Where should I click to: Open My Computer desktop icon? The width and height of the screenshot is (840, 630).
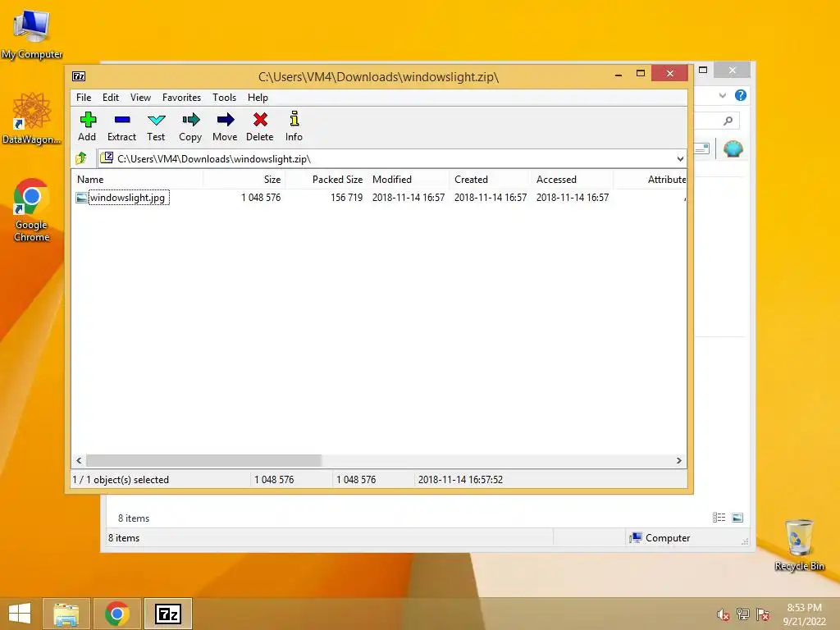click(32, 33)
